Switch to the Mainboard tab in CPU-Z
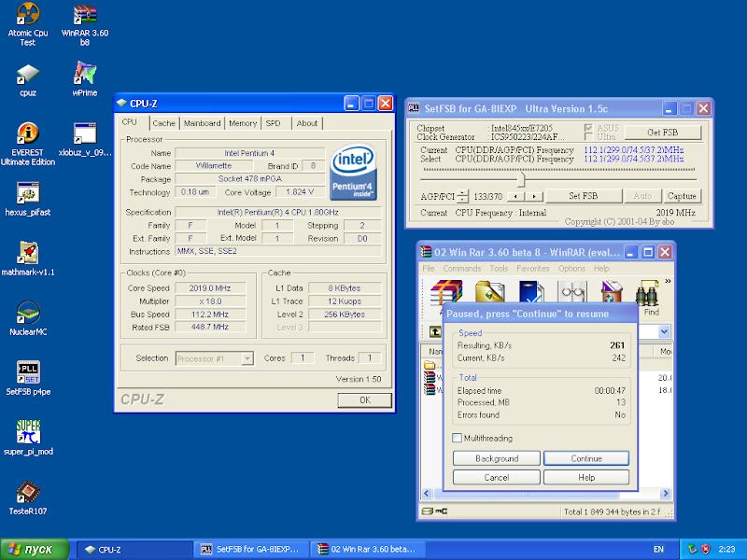The height and width of the screenshot is (560, 747). (202, 123)
